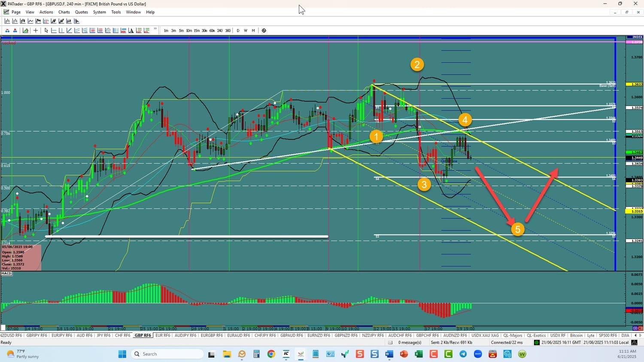The width and height of the screenshot is (644, 362).
Task: Switch to the AUD RF6 chart tab
Action: click(x=85, y=335)
